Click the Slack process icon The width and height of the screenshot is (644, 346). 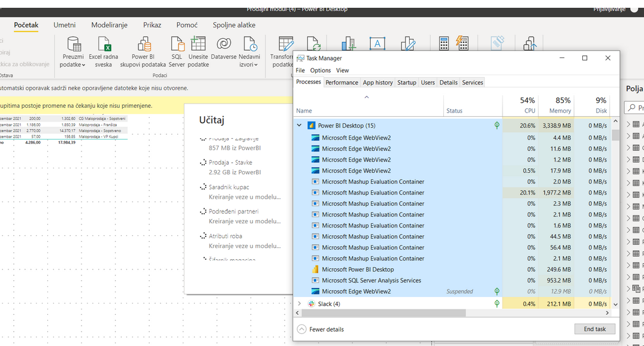(x=312, y=303)
